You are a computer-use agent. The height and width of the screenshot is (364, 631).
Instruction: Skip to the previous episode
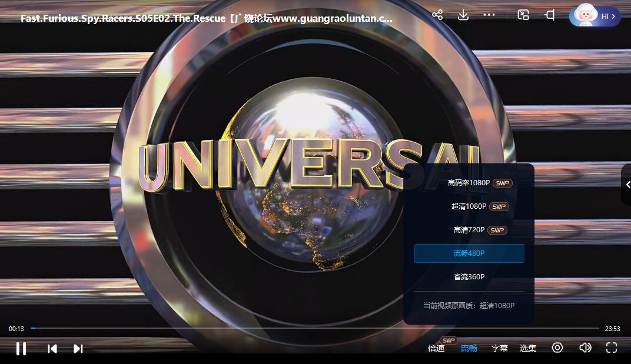coord(52,349)
